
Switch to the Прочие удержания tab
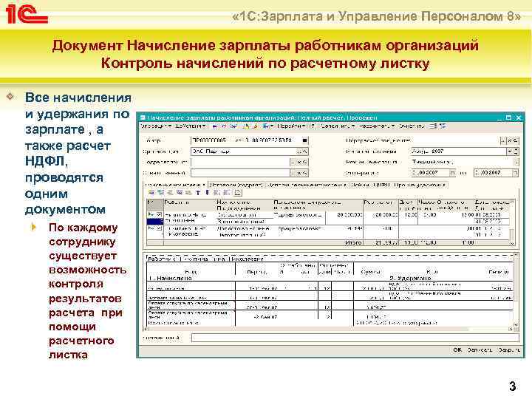pos(420,185)
